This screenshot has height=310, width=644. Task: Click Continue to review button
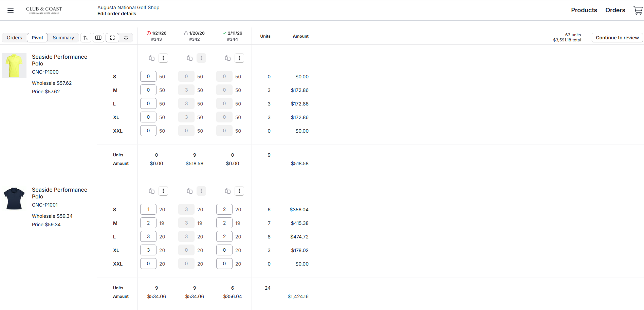click(x=617, y=38)
